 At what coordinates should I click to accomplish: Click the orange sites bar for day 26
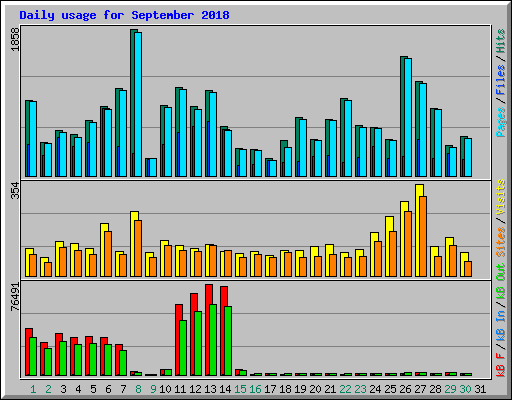pos(408,244)
